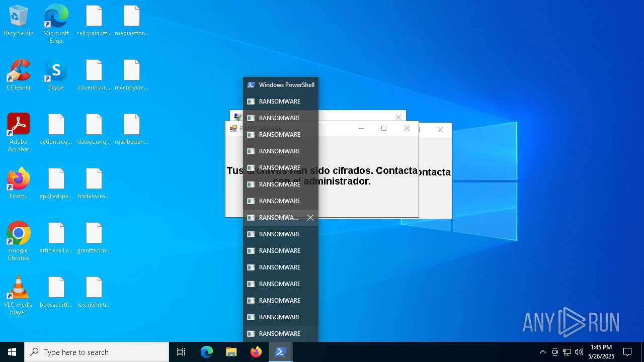The image size is (644, 362).
Task: Open CCleaner desktop shortcut
Action: 19,75
